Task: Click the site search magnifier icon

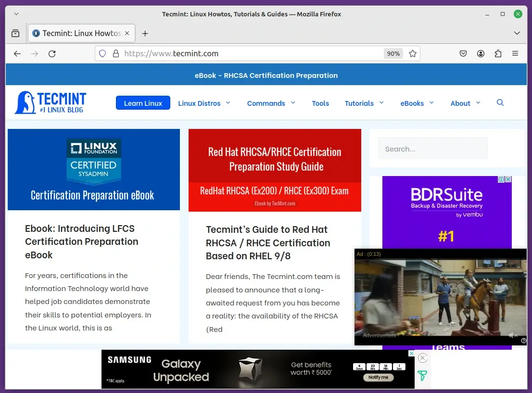Action: [500, 102]
